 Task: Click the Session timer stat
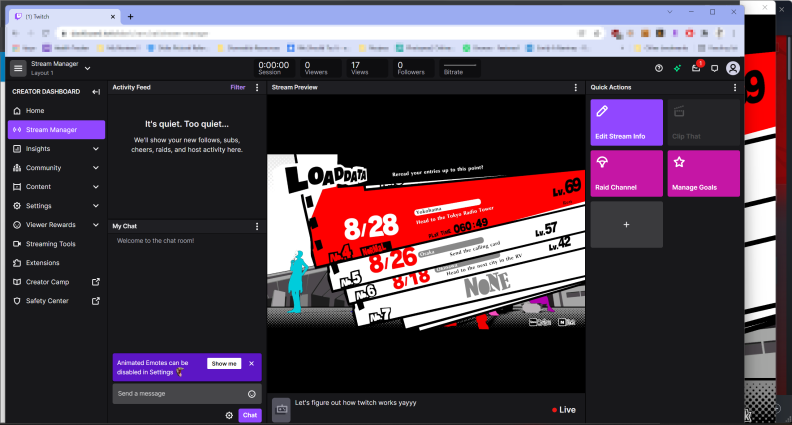(274, 68)
